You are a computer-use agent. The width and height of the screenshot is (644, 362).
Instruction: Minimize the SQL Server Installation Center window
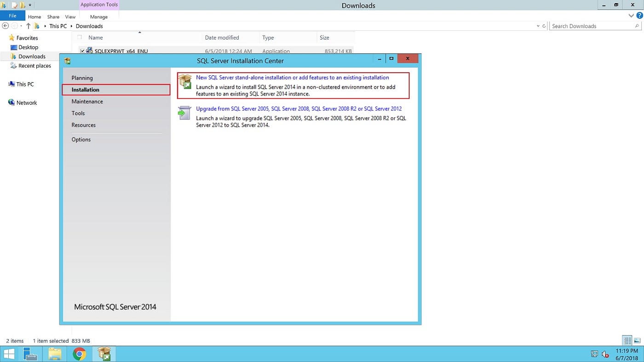tap(379, 59)
